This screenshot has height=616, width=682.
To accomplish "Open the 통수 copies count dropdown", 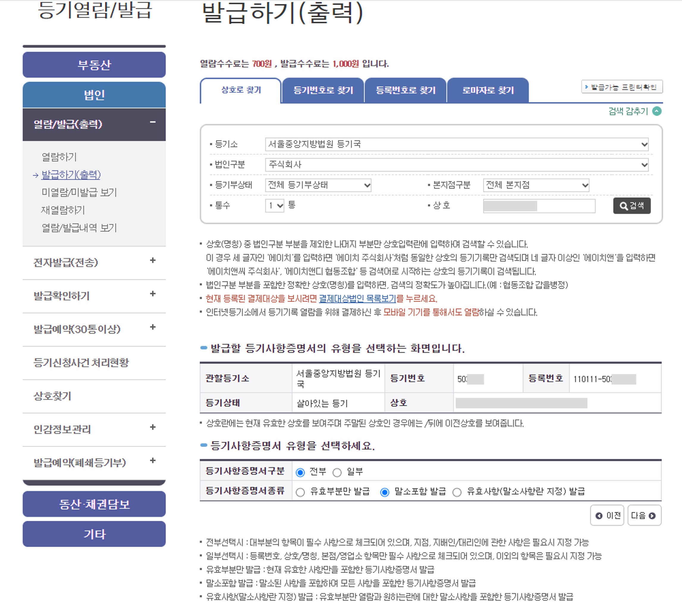I will pos(275,206).
